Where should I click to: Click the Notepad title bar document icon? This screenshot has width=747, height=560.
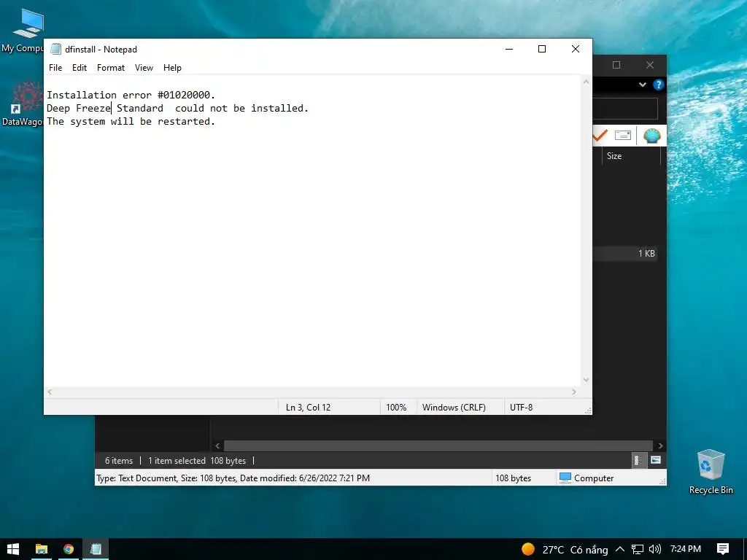tap(55, 49)
